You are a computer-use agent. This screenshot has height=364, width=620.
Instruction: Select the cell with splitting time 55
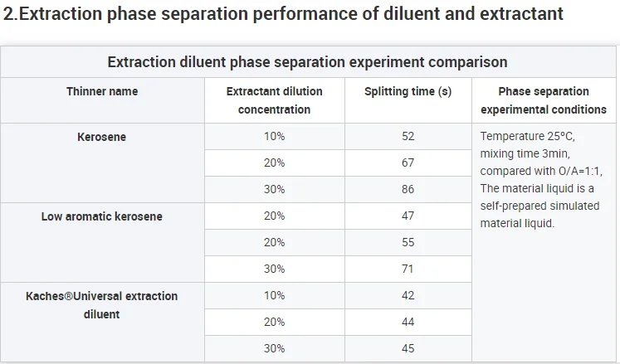click(x=408, y=243)
